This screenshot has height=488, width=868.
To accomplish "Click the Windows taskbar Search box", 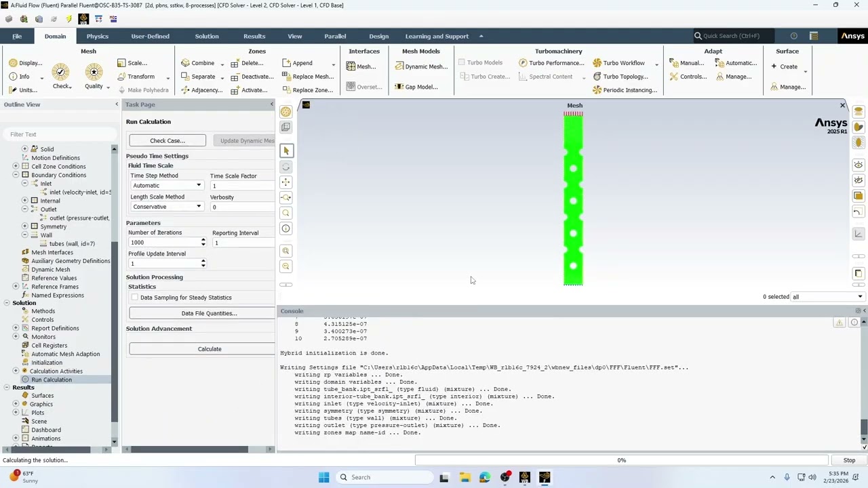I will click(x=384, y=477).
